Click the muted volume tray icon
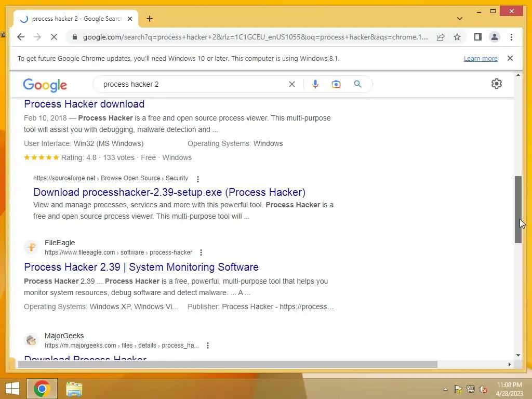The height and width of the screenshot is (399, 532). (483, 389)
